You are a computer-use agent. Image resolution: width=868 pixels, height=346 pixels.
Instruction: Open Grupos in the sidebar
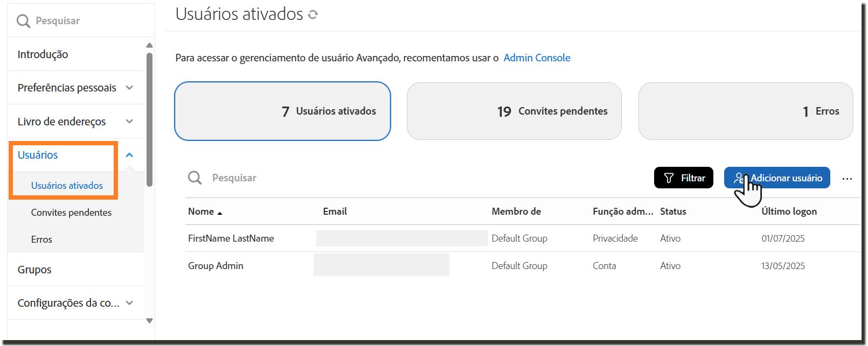coord(34,270)
